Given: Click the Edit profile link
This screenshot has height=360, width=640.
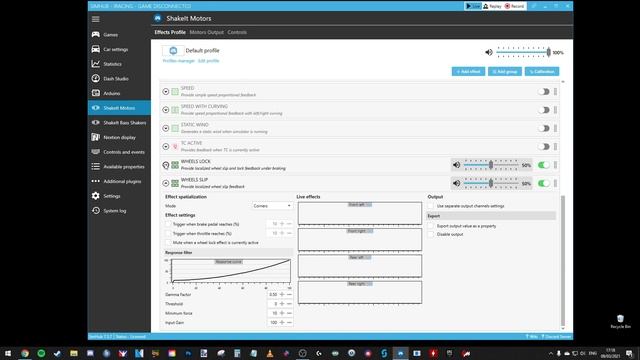Looking at the screenshot, I should tap(209, 61).
